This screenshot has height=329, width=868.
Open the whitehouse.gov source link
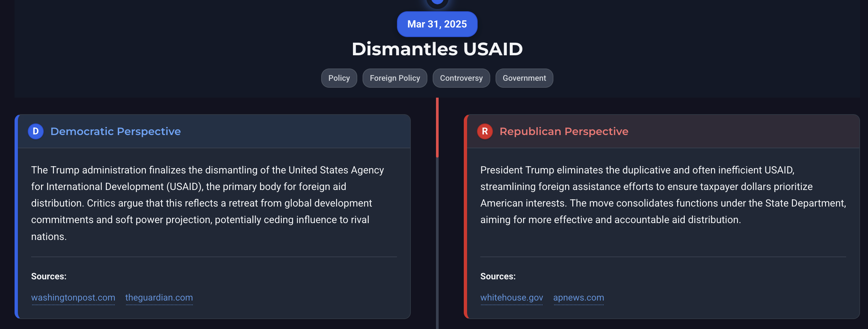click(511, 298)
